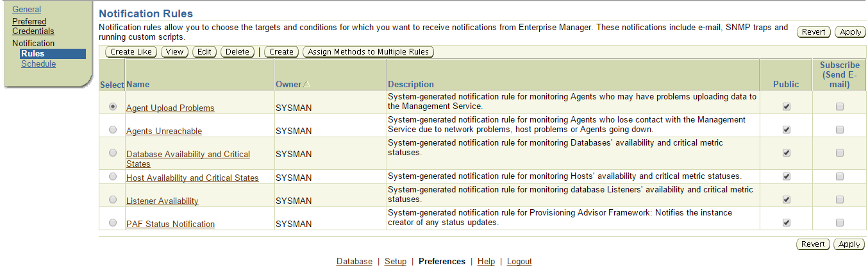The image size is (868, 270).
Task: Open the Notification Schedule page
Action: tap(38, 64)
